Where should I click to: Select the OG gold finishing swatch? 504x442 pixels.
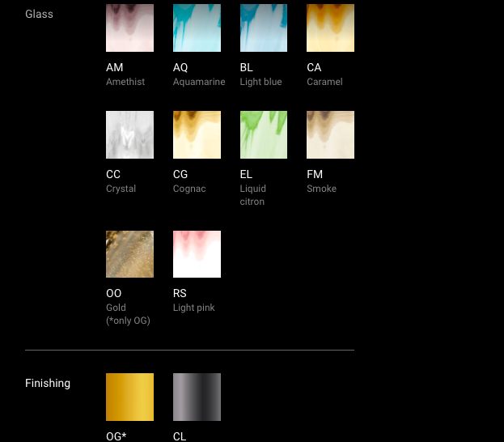click(129, 397)
